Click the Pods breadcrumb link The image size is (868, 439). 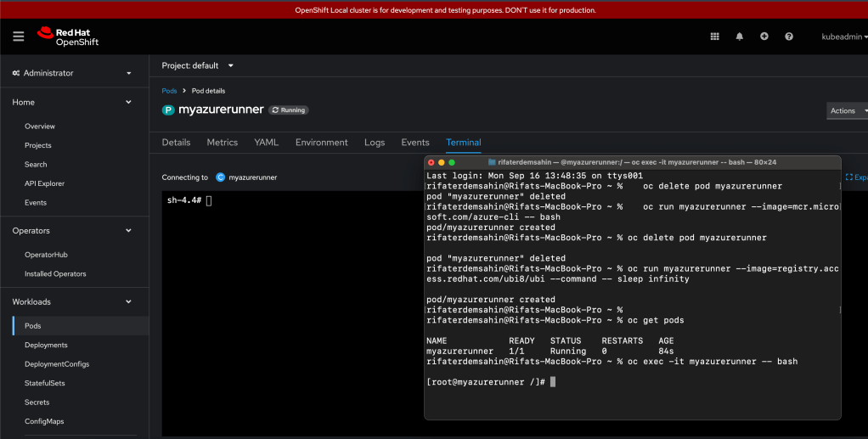pos(169,91)
